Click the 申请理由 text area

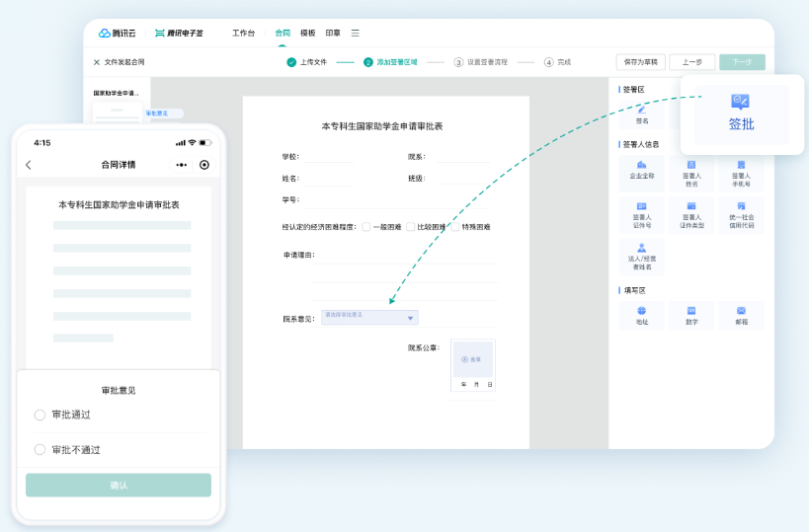[404, 273]
